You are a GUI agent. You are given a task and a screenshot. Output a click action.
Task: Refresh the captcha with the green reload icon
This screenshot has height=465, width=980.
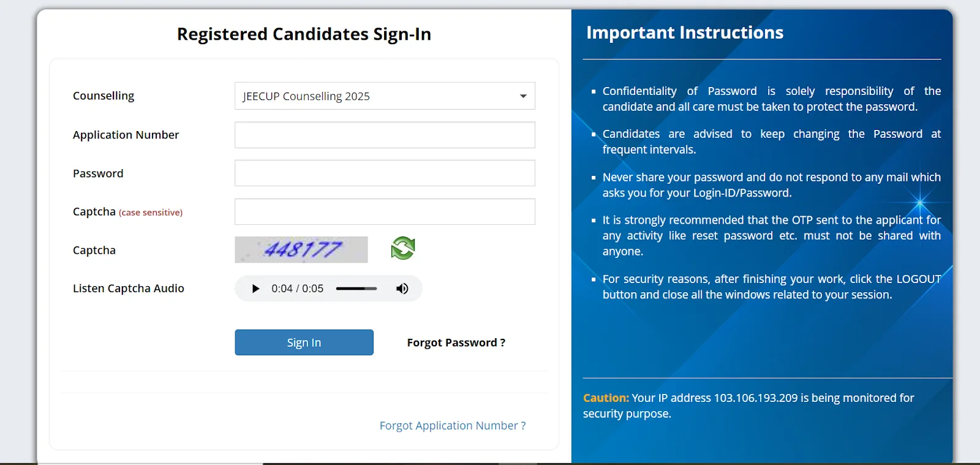click(x=402, y=248)
